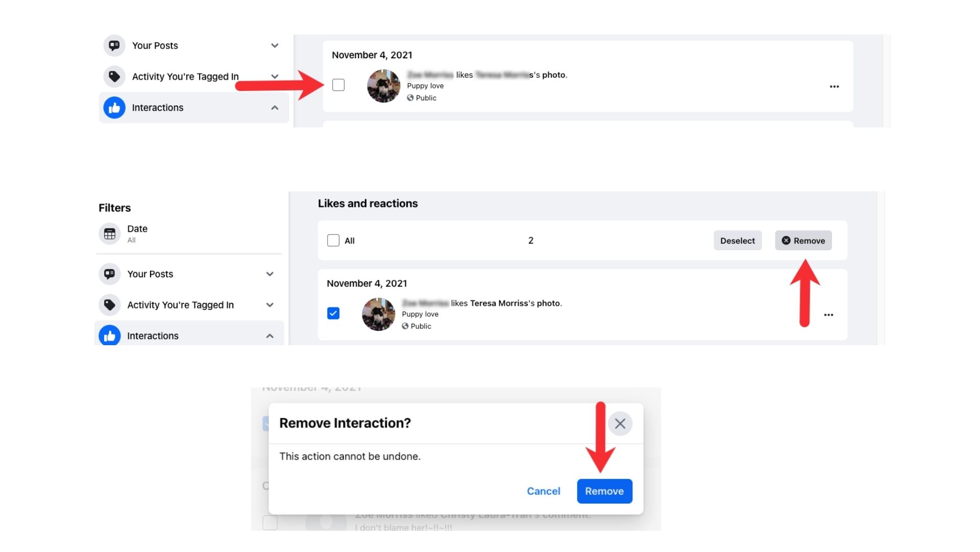Click the Remove button in dialog
Screen dimensions: 980x552
point(604,491)
